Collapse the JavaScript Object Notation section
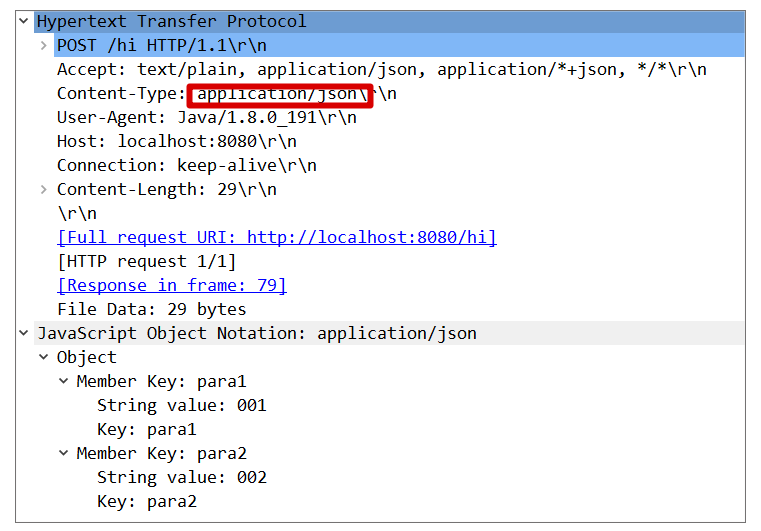761x531 pixels. coord(24,333)
